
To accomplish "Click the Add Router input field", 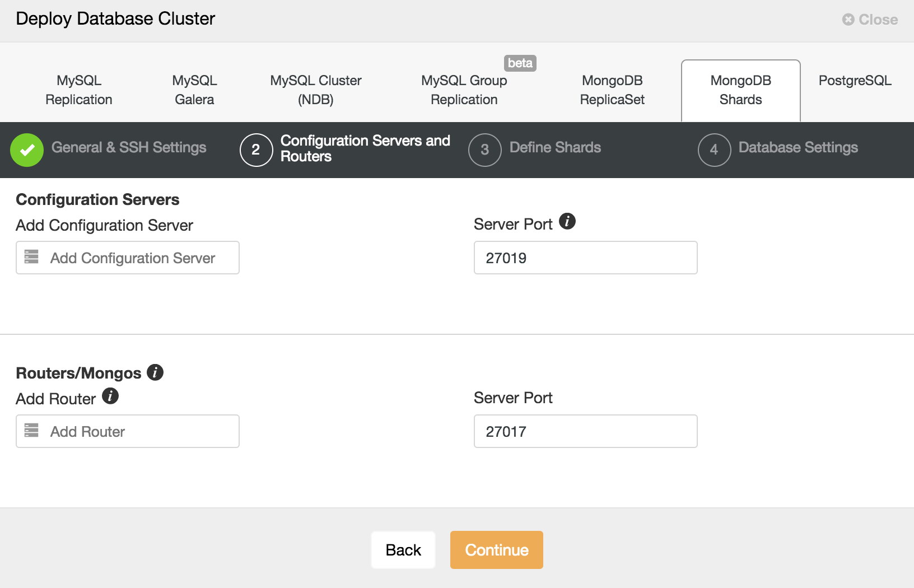I will [x=128, y=431].
